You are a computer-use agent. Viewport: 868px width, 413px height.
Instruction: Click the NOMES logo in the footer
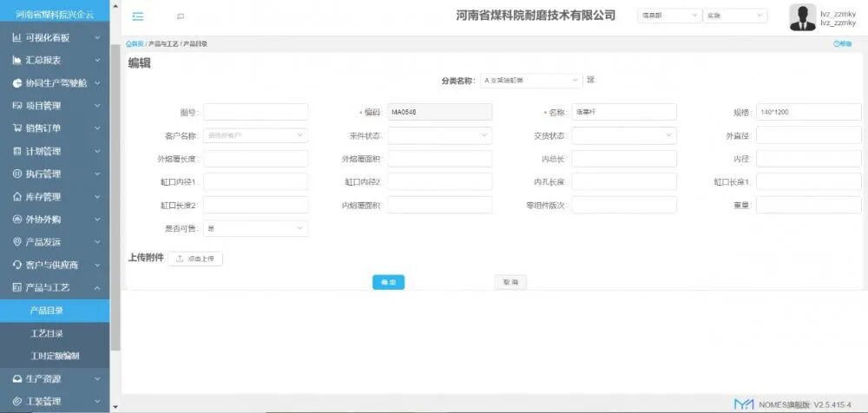(x=744, y=404)
